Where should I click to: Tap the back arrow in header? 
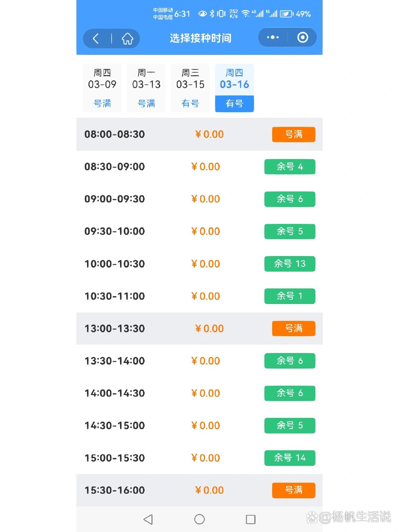click(96, 39)
